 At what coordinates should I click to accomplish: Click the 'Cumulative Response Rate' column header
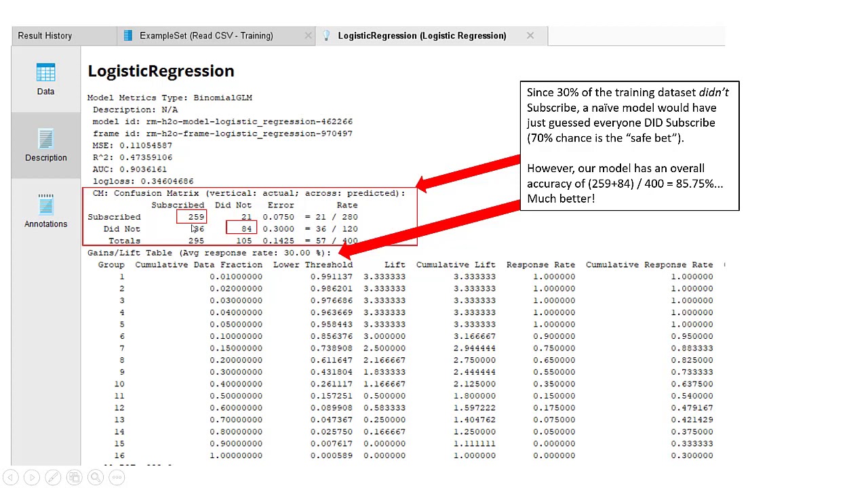[x=649, y=265]
